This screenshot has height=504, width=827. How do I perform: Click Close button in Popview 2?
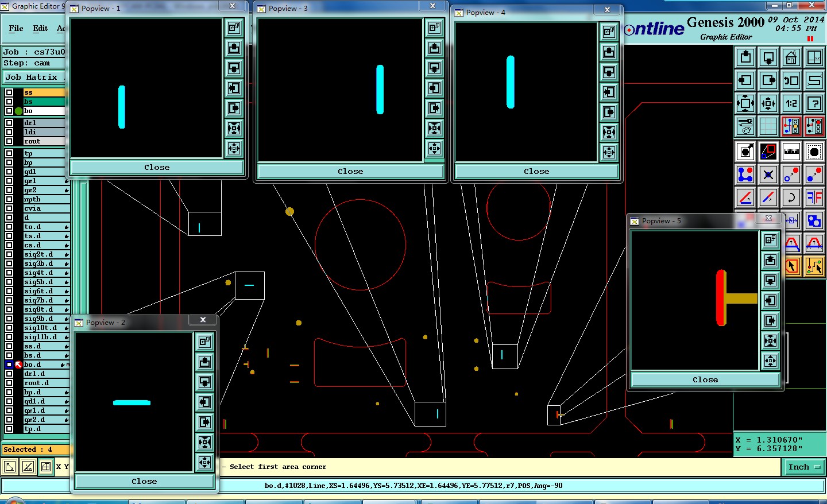click(x=144, y=481)
